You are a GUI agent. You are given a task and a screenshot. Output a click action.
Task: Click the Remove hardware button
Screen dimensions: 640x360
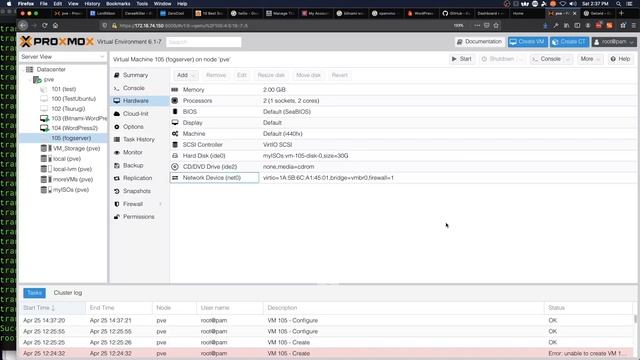click(x=216, y=75)
